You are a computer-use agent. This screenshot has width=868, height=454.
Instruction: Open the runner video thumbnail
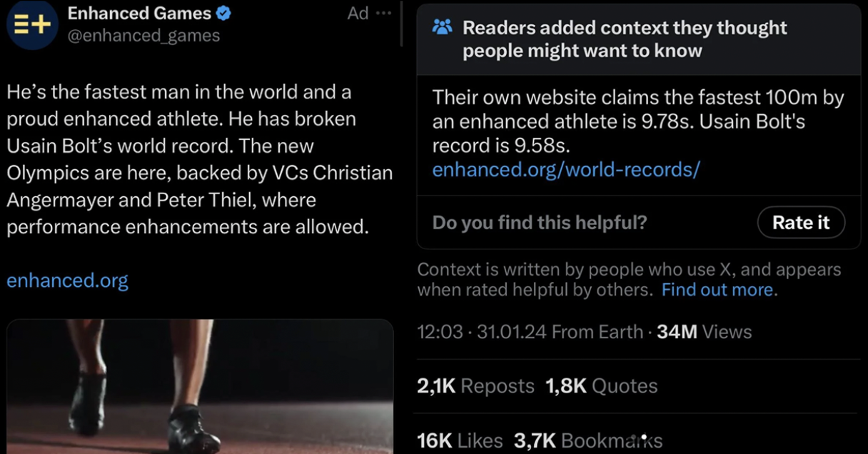200,386
